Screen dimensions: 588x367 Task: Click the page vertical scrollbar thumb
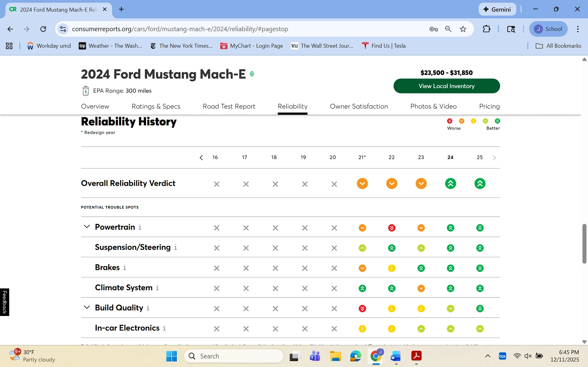point(584,244)
